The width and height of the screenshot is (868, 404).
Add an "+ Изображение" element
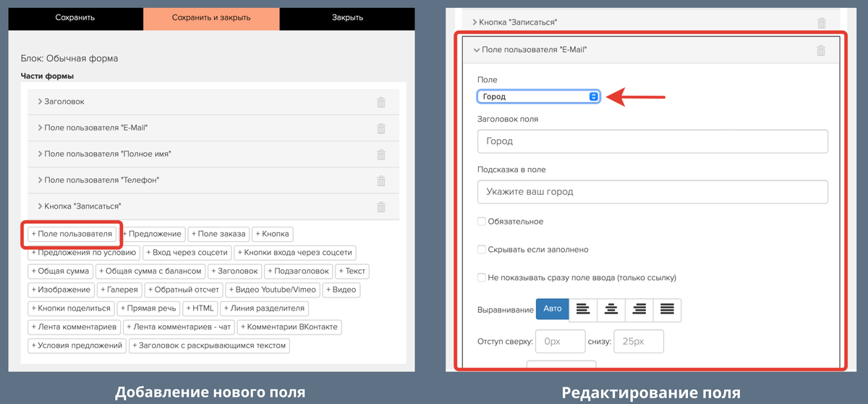[61, 290]
